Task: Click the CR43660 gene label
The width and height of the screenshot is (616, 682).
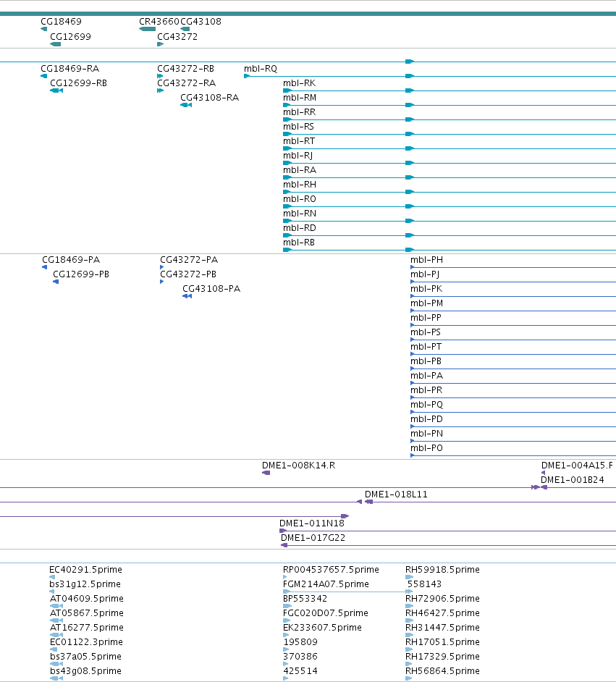Action: 159,21
